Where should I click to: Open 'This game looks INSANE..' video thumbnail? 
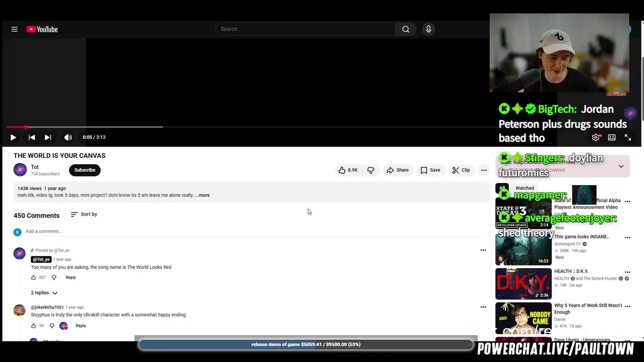[x=523, y=249]
